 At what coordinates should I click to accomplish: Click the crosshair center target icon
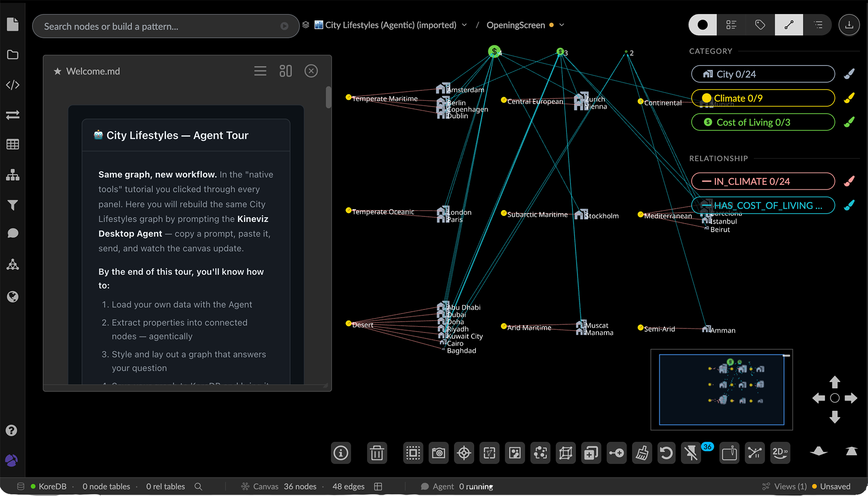[x=464, y=453]
